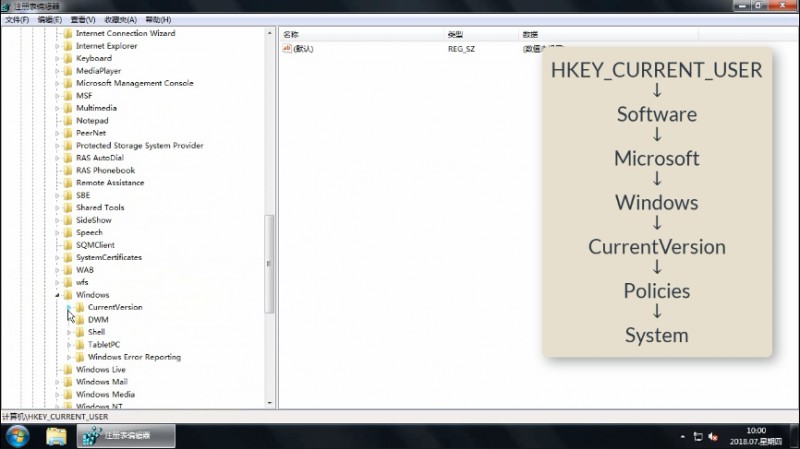Click the Windows Media folder icon
Viewport: 800px width, 449px height.
coord(68,394)
